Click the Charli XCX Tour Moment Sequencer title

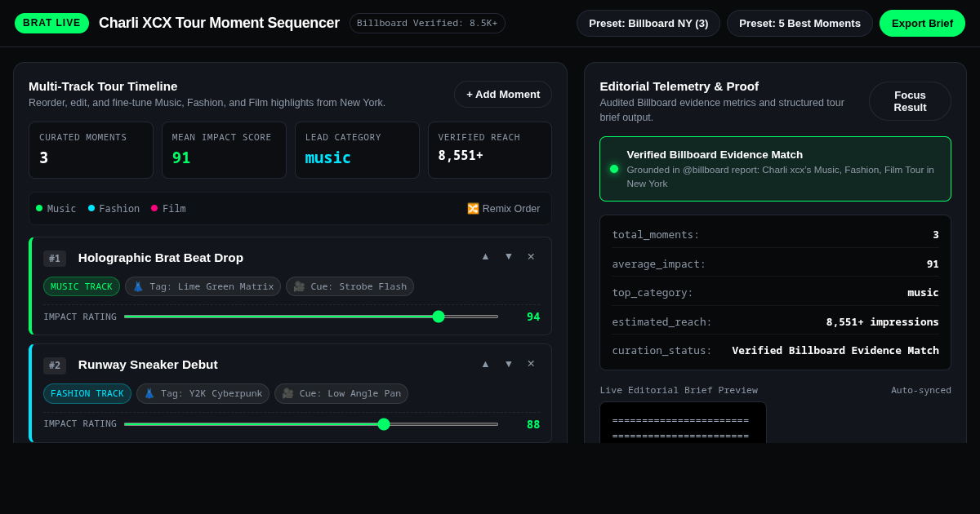219,23
